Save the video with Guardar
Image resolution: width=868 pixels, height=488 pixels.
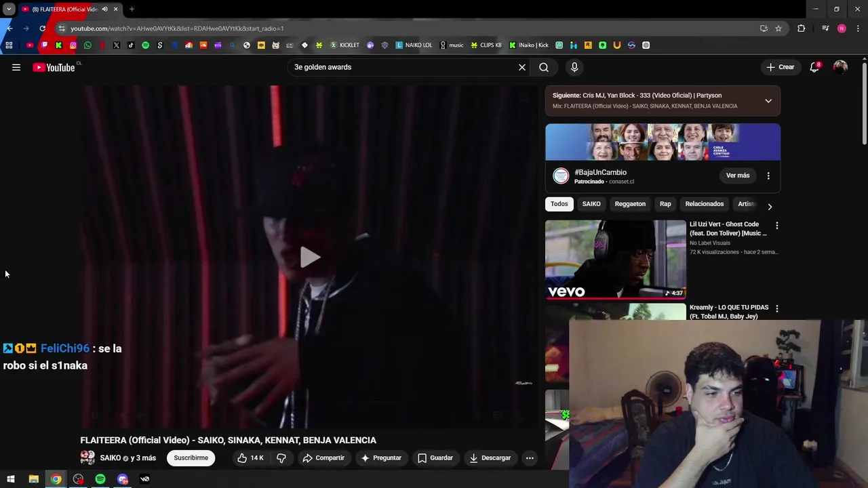[x=435, y=458]
